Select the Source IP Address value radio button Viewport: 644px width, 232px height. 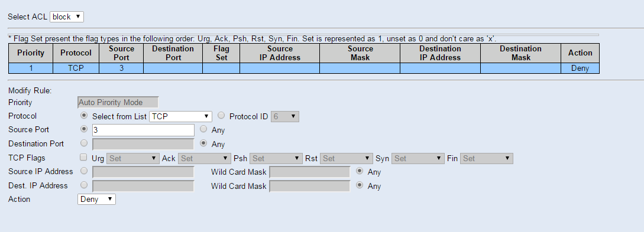[x=84, y=171]
